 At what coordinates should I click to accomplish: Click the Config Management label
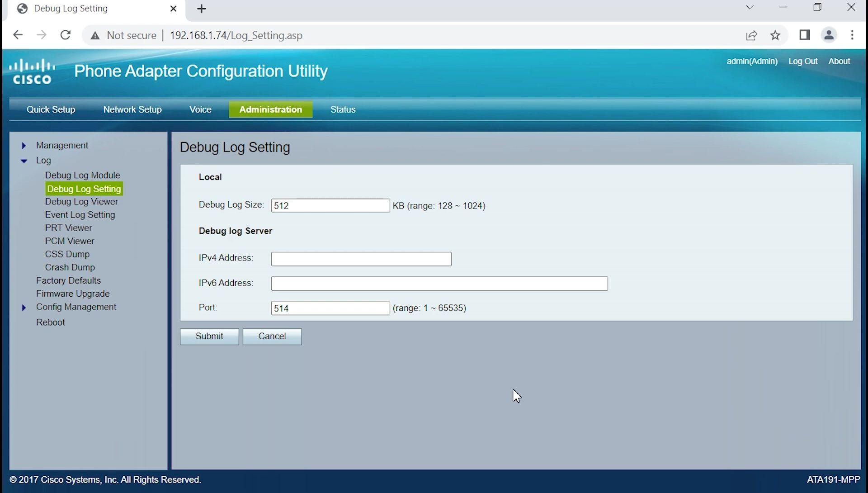click(76, 307)
